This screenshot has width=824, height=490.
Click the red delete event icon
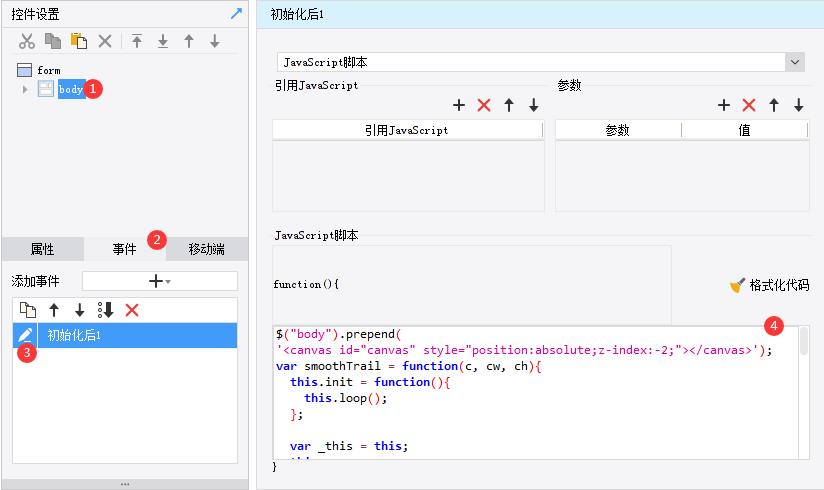point(132,310)
